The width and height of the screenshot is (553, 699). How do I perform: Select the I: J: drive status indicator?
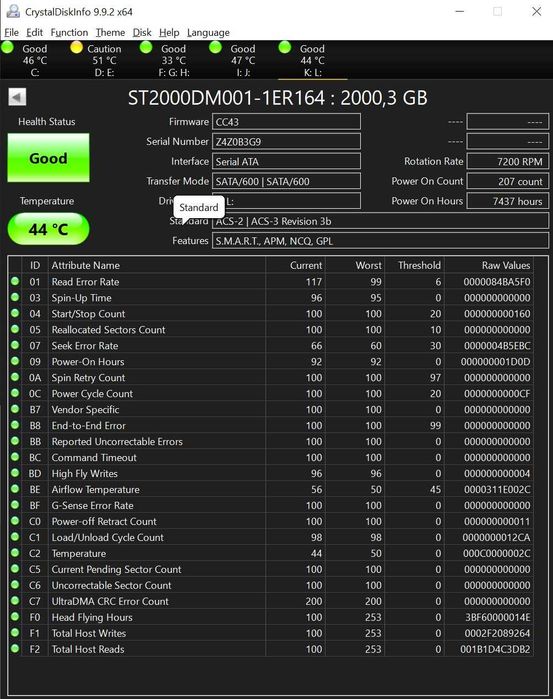235,60
